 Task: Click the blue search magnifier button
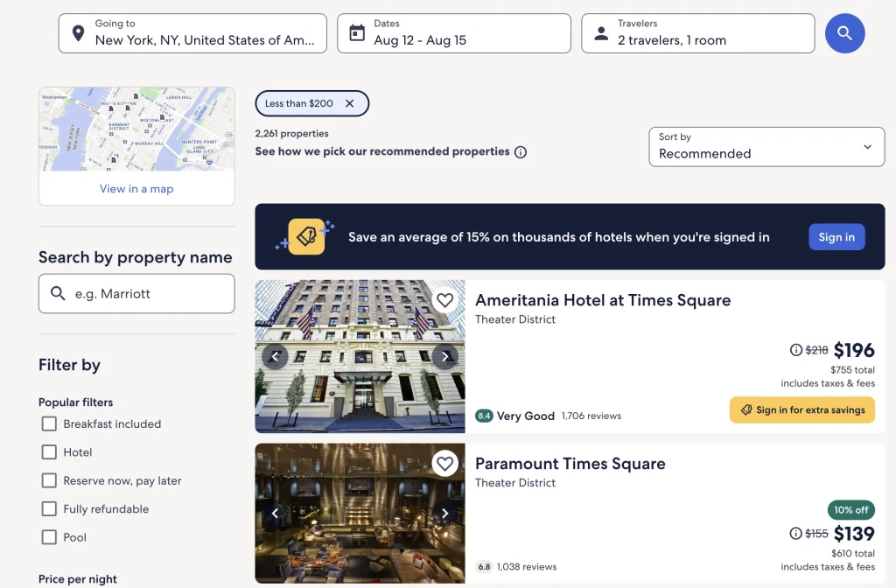(844, 33)
